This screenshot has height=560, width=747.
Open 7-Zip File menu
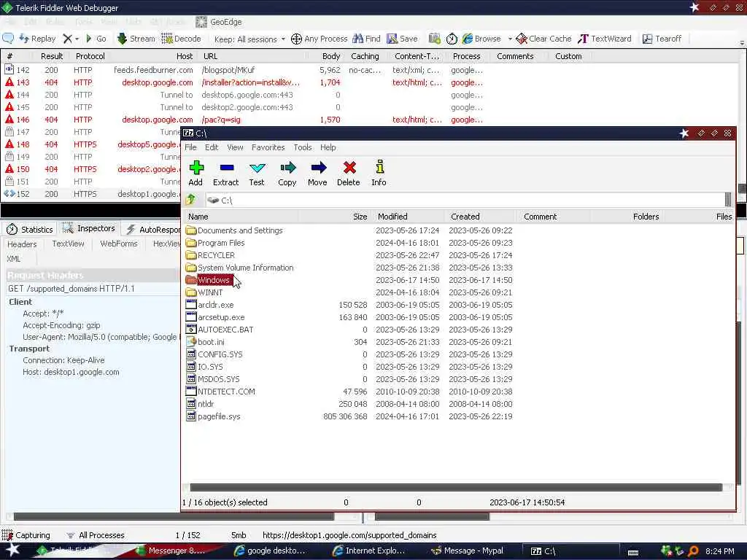pos(190,147)
